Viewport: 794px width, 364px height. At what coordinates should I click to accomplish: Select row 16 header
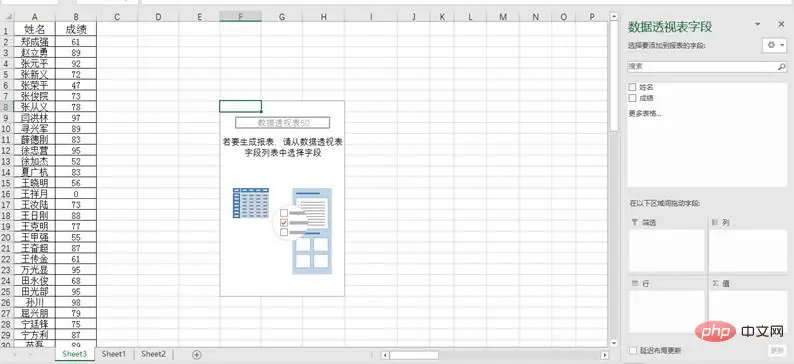coord(7,194)
